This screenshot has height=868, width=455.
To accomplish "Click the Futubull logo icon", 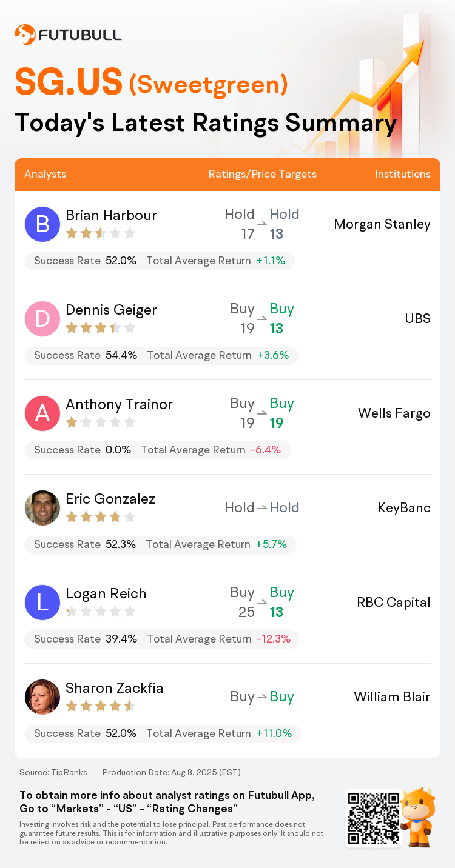I will coord(25,35).
